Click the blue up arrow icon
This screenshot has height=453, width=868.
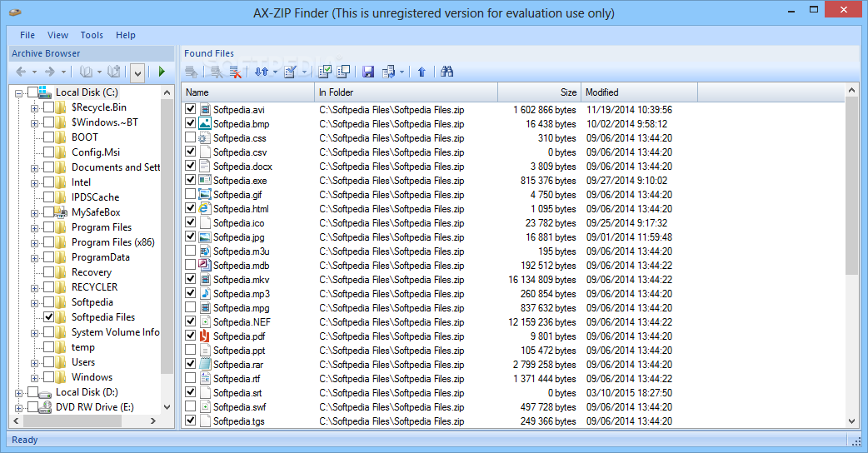pyautogui.click(x=422, y=72)
